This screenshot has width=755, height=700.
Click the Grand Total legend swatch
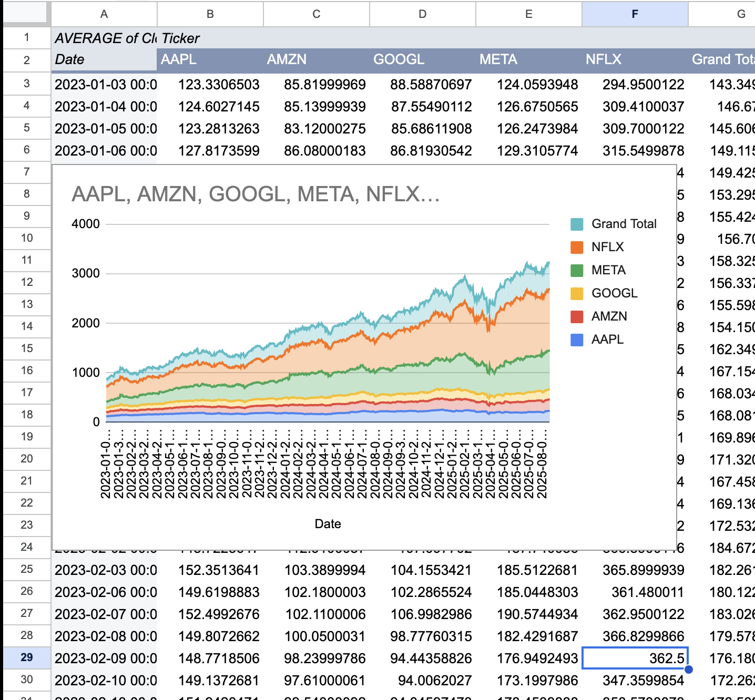pos(577,223)
